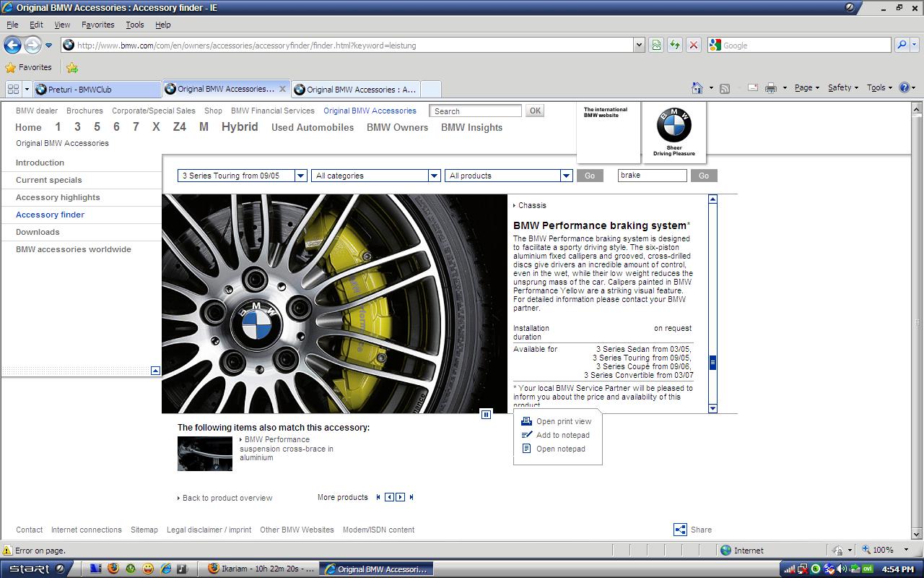This screenshot has width=924, height=578.
Task: Open Current specials sidebar link
Action: pos(49,180)
